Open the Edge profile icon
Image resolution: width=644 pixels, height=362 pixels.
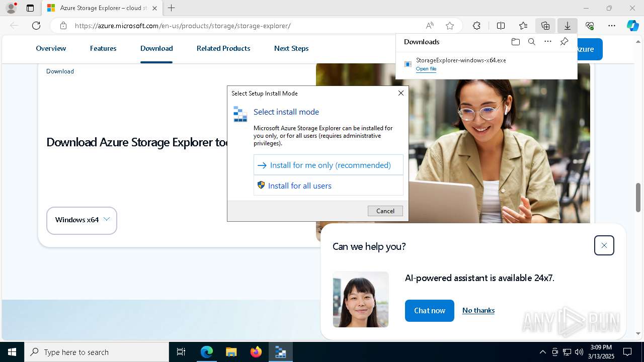click(11, 8)
